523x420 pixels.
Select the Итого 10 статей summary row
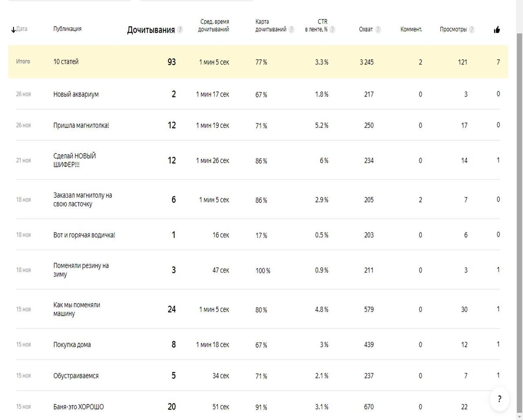point(258,62)
